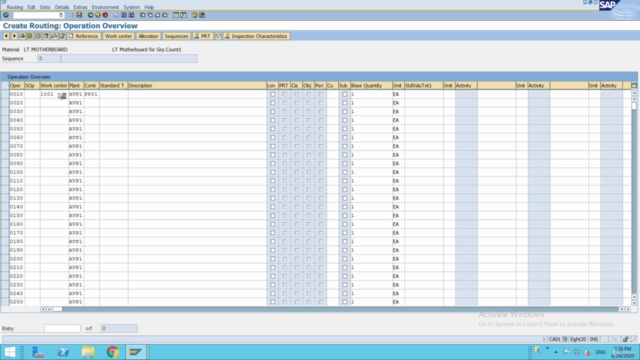Tick the Lon checkbox for operation 0250
Viewport: 640px width, 360px height.
tap(273, 302)
